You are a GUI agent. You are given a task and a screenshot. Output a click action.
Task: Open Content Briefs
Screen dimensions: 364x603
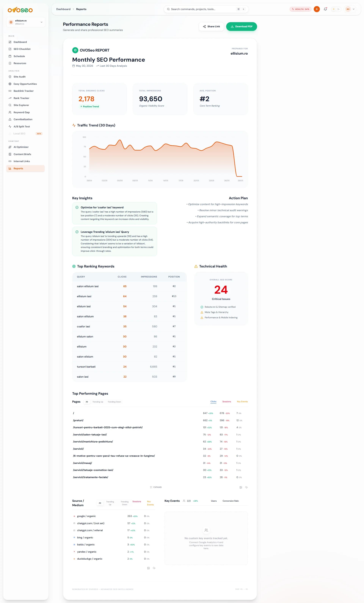25,154
